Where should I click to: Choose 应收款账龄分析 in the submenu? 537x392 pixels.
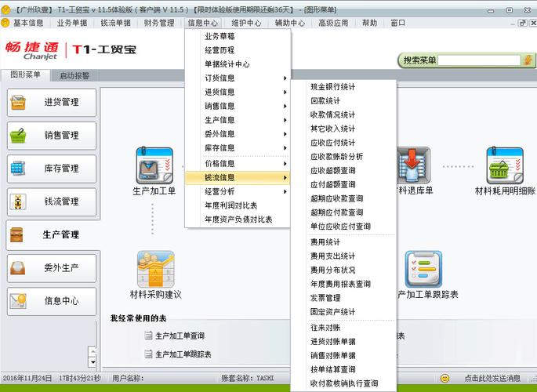click(x=343, y=157)
